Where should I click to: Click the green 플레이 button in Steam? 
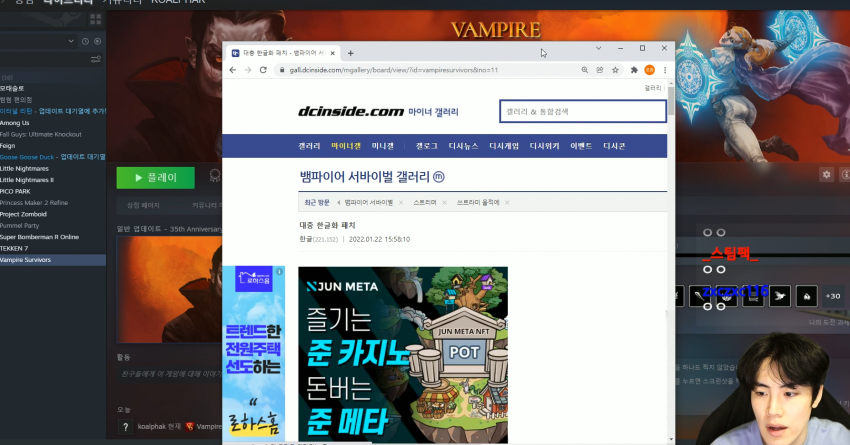pyautogui.click(x=156, y=178)
